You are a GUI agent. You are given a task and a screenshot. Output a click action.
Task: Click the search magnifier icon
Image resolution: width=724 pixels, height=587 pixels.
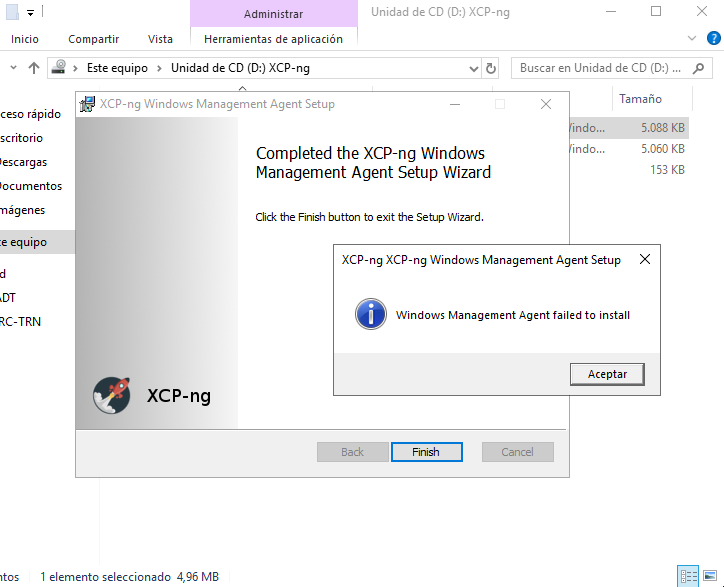699,68
